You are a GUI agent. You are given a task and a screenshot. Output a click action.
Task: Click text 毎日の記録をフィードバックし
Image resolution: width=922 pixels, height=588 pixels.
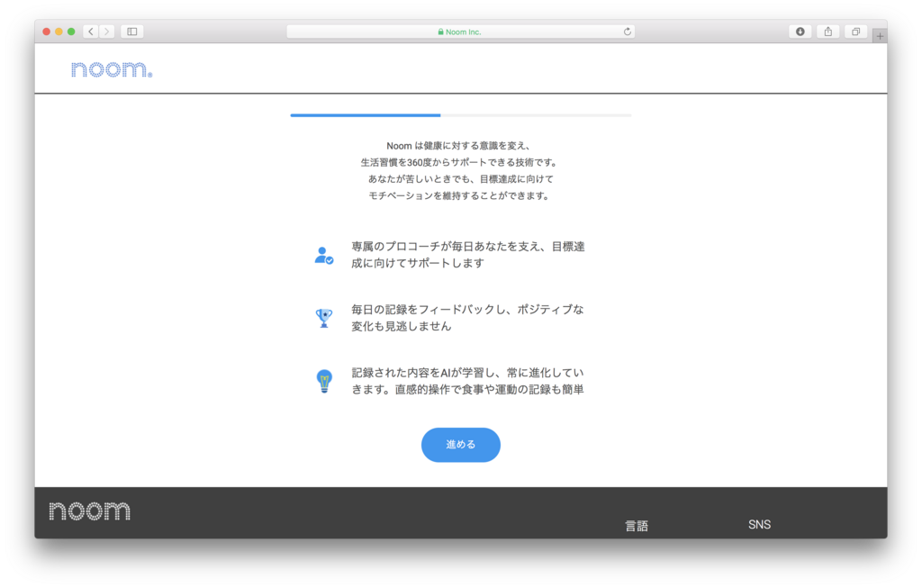click(428, 309)
